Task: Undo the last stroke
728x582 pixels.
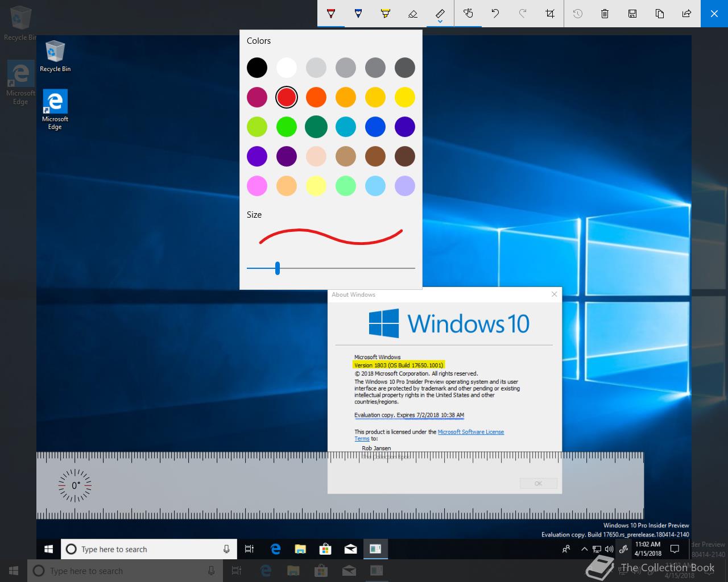Action: point(495,14)
